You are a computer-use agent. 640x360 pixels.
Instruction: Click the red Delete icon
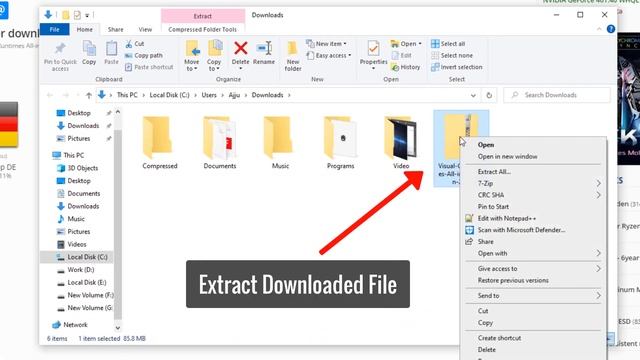[x=240, y=48]
